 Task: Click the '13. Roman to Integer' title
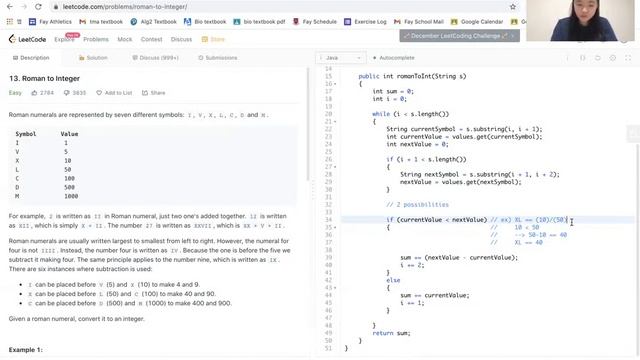coord(44,78)
